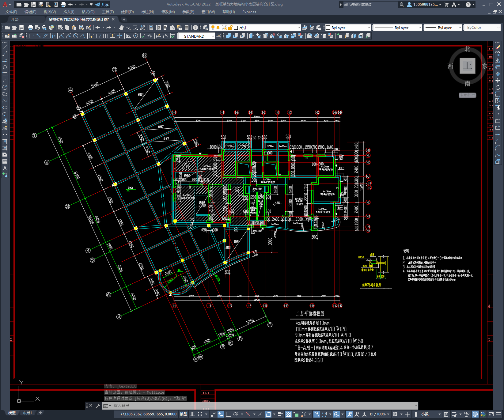Click the keyword search input field

pyautogui.click(x=370, y=5)
